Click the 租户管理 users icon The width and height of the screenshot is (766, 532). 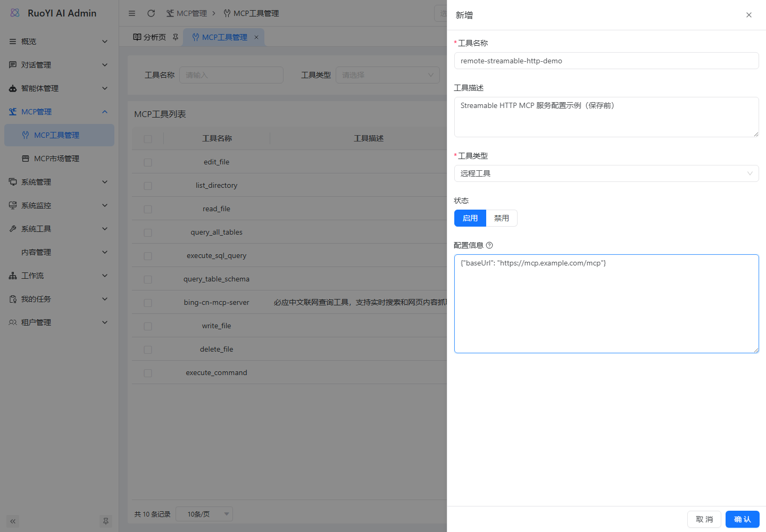(13, 322)
